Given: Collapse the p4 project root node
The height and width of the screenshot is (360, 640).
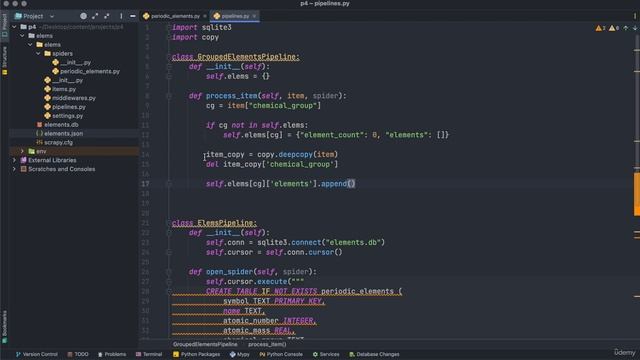Looking at the screenshot, I should (x=15, y=27).
